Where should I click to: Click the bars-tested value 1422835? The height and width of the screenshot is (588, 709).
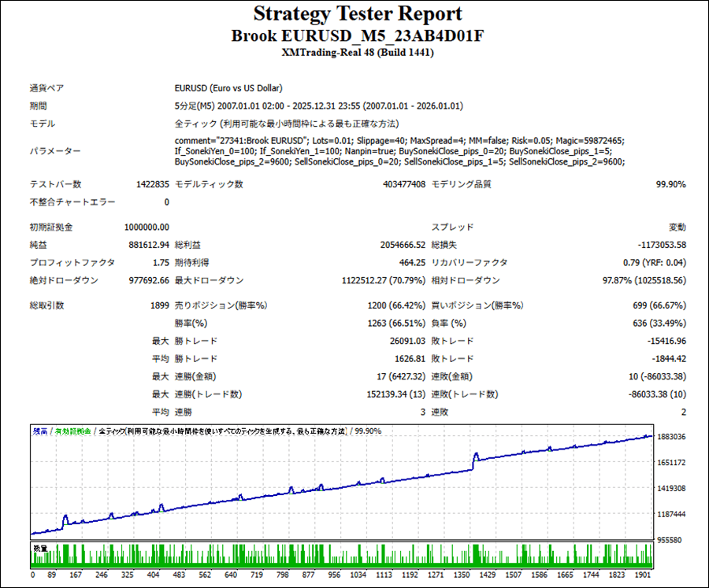coord(152,184)
